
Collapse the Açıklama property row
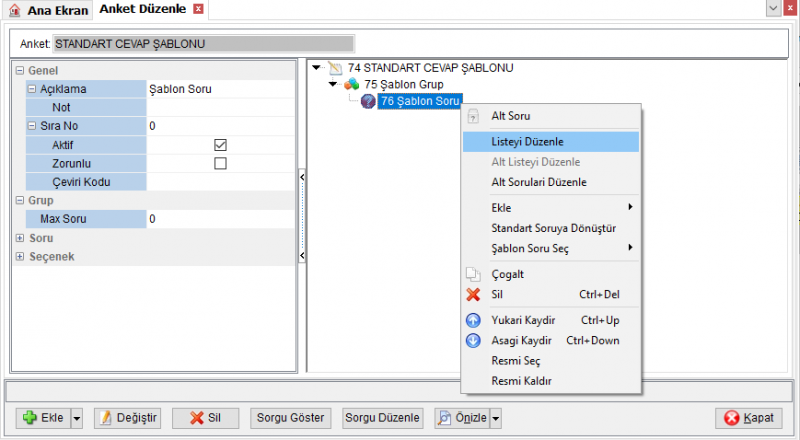[32, 89]
